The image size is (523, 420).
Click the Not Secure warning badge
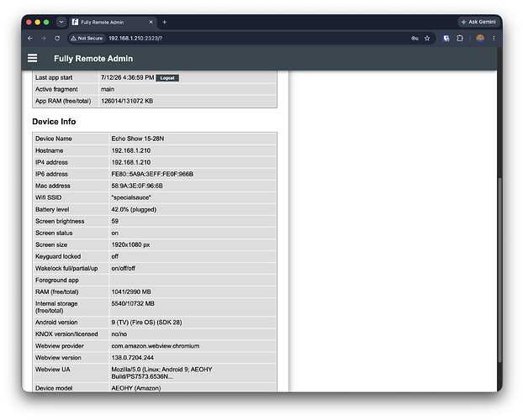[x=87, y=39]
